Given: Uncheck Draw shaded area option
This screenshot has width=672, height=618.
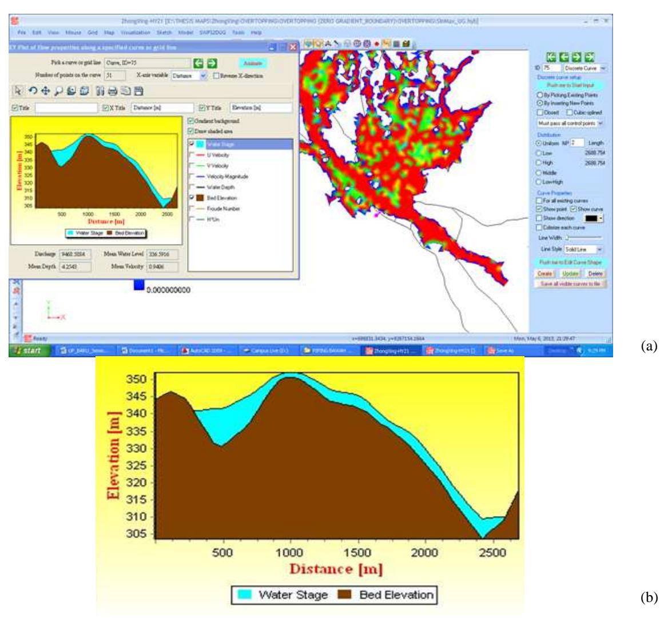Looking at the screenshot, I should point(191,131).
